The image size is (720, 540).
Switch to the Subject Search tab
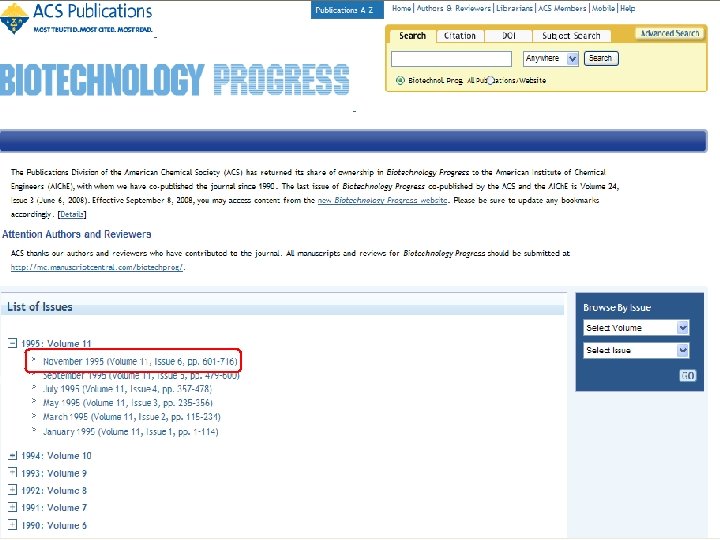coord(571,36)
